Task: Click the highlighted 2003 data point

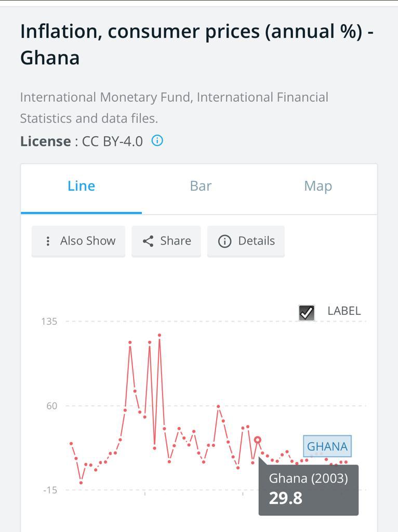Action: click(x=258, y=440)
